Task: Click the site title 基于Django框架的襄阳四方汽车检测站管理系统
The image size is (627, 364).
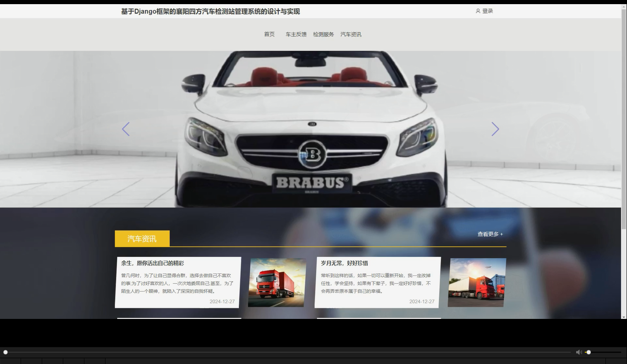Action: pos(211,12)
